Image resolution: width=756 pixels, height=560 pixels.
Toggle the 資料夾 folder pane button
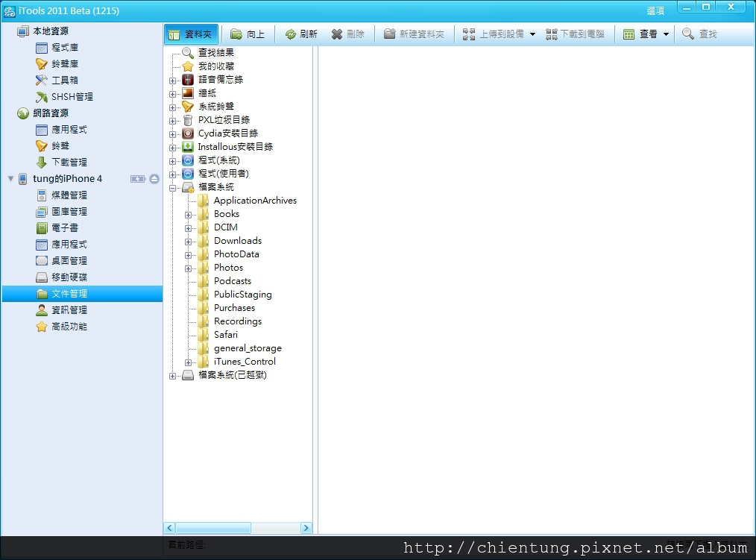click(191, 34)
